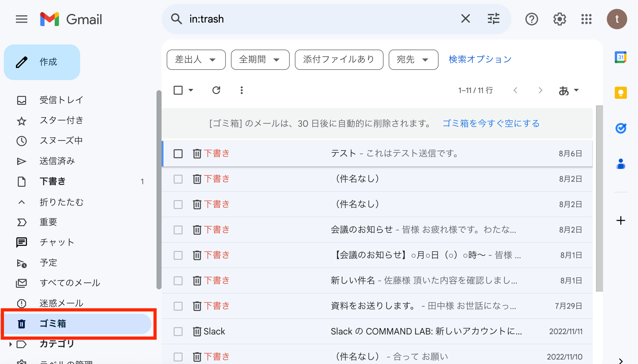Open the 宛先 filter dropdown

tap(413, 59)
